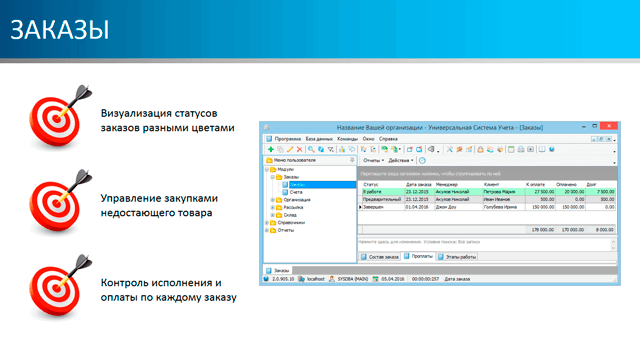Open the Справка menu
Screen dimensions: 640x360
pos(388,139)
